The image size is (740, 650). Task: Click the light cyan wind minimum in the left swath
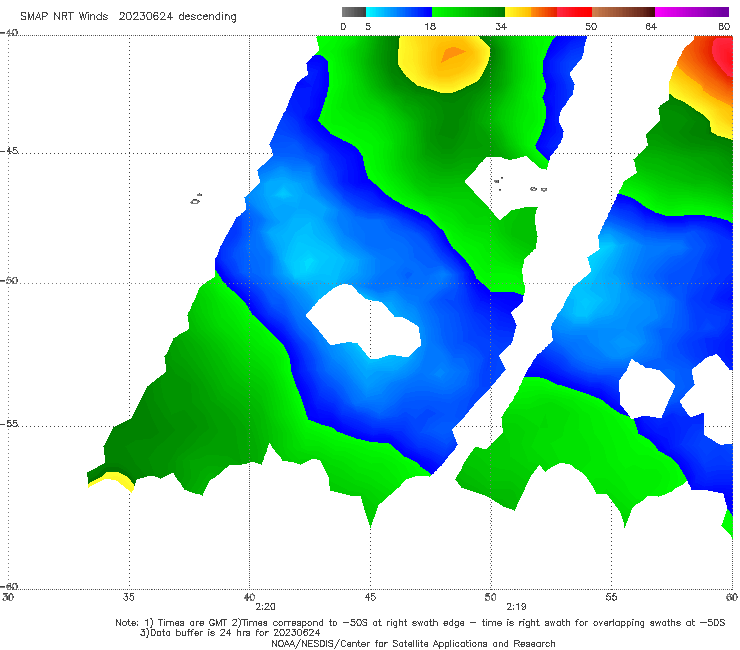pyautogui.click(x=307, y=263)
